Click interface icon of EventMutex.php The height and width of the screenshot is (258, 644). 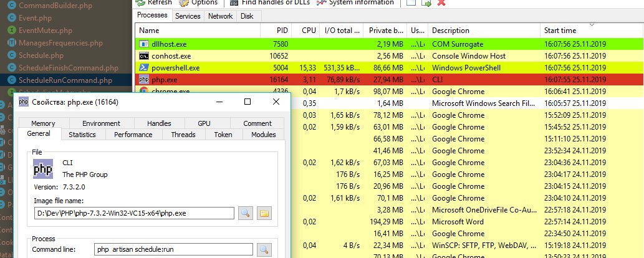point(12,31)
